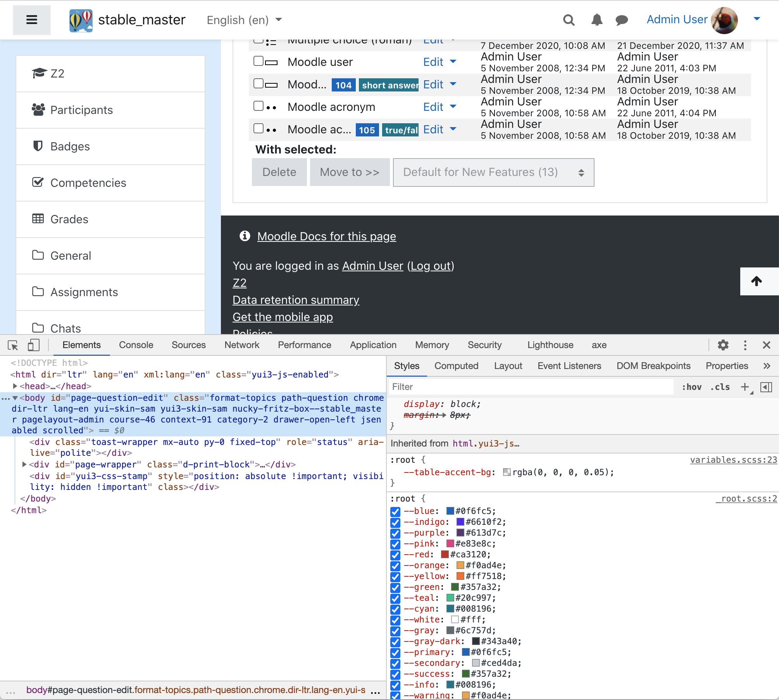
Task: Click the Assignments folder icon
Action: point(38,291)
